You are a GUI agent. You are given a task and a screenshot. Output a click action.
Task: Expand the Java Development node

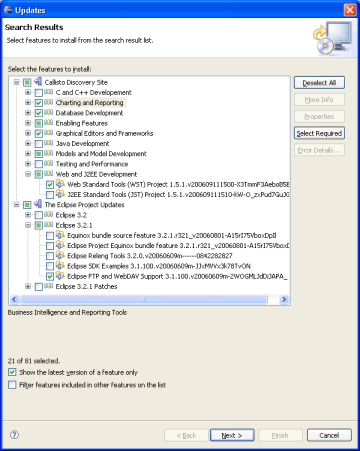tap(28, 143)
